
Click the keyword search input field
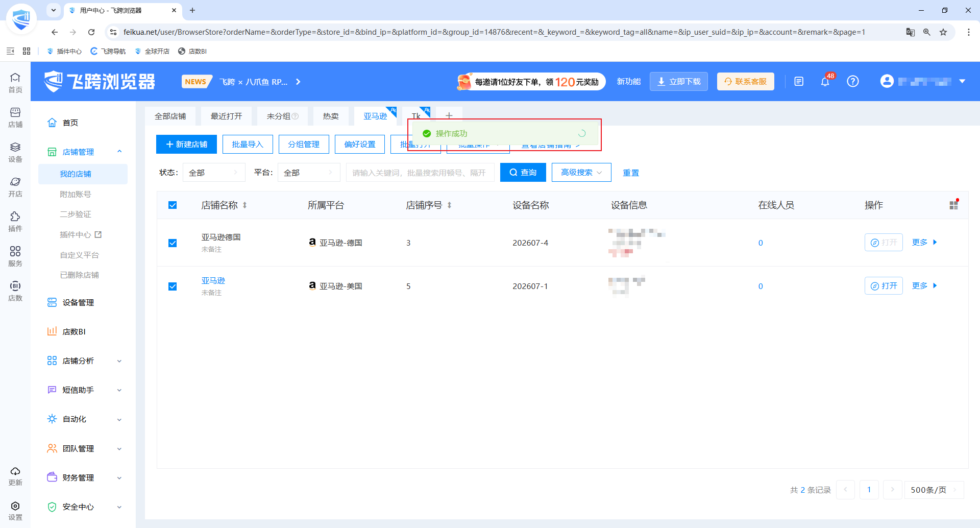(x=420, y=173)
